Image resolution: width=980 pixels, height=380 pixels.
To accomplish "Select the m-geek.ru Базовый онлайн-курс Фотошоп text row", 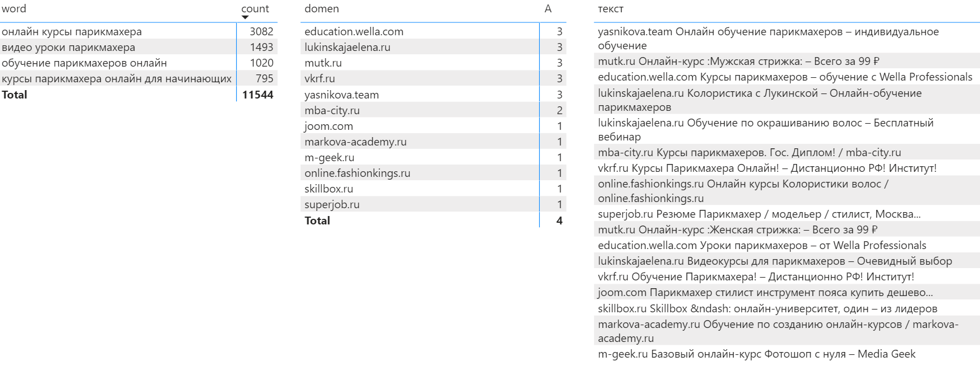I will (757, 354).
